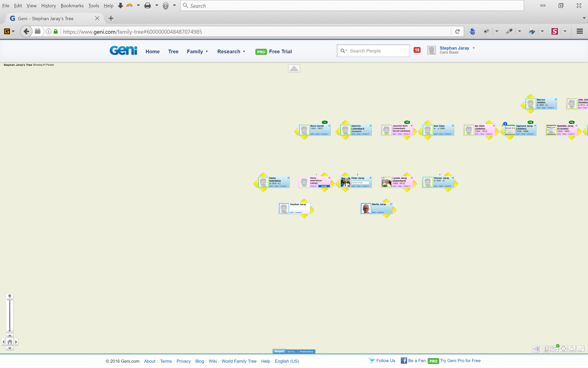The image size is (588, 368).
Task: Click the Invite button on Hansi Inderbitzin
Action: tap(324, 186)
